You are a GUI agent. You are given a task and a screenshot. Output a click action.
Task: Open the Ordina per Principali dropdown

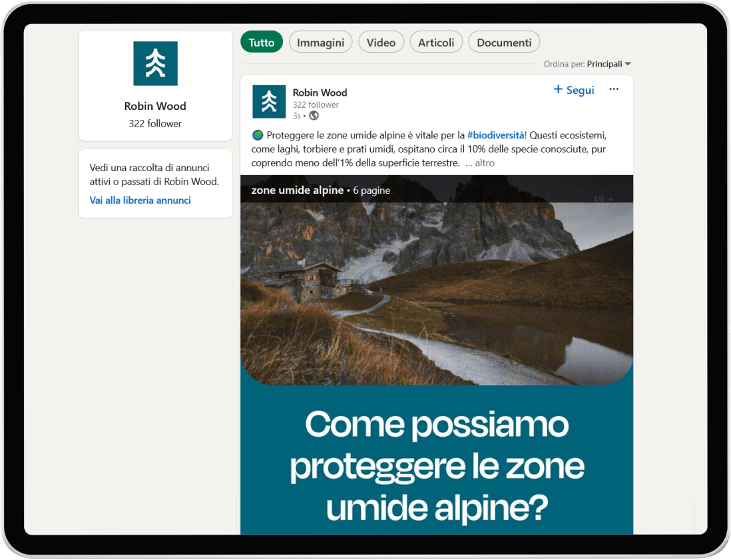[x=587, y=64]
